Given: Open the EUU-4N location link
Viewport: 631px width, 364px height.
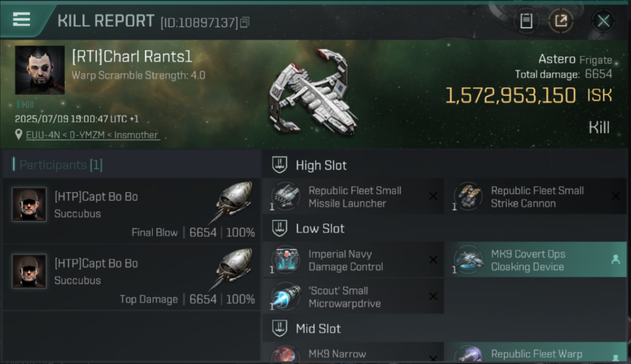Looking at the screenshot, I should click(x=92, y=135).
